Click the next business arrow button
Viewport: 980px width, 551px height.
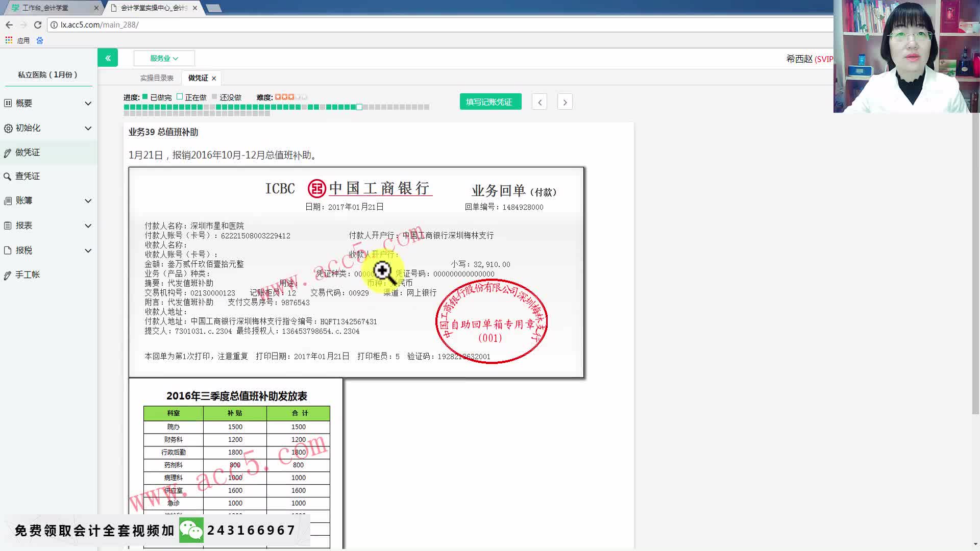point(565,102)
